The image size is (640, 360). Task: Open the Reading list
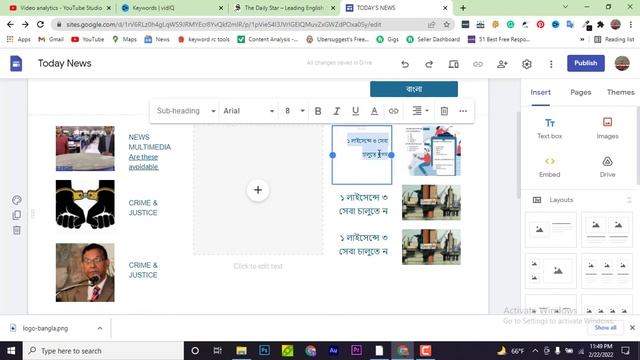tap(614, 40)
